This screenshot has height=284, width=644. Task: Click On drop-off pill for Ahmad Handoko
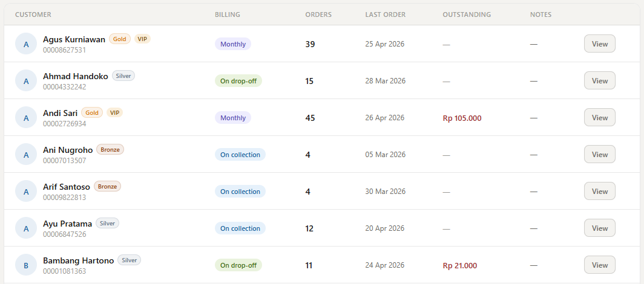[x=238, y=81]
